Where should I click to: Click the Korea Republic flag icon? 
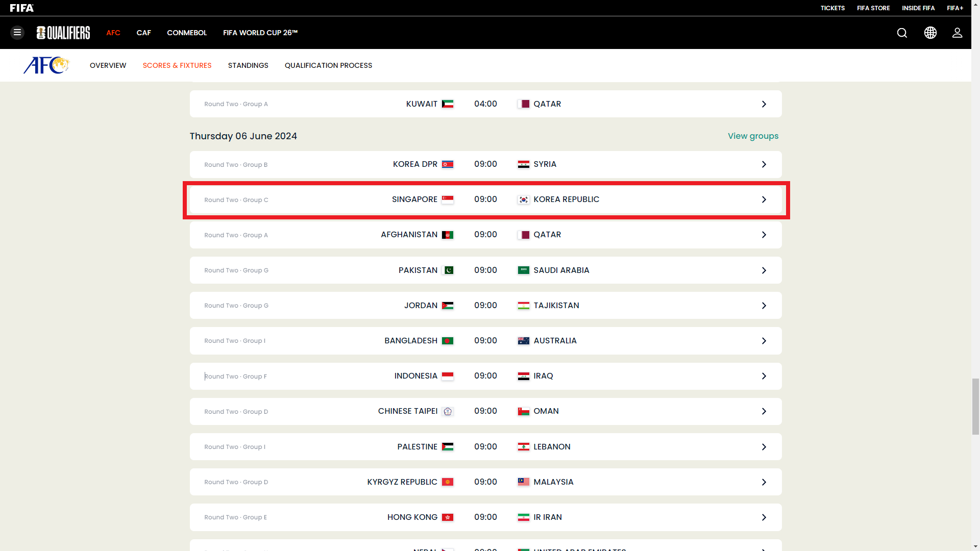tap(523, 199)
